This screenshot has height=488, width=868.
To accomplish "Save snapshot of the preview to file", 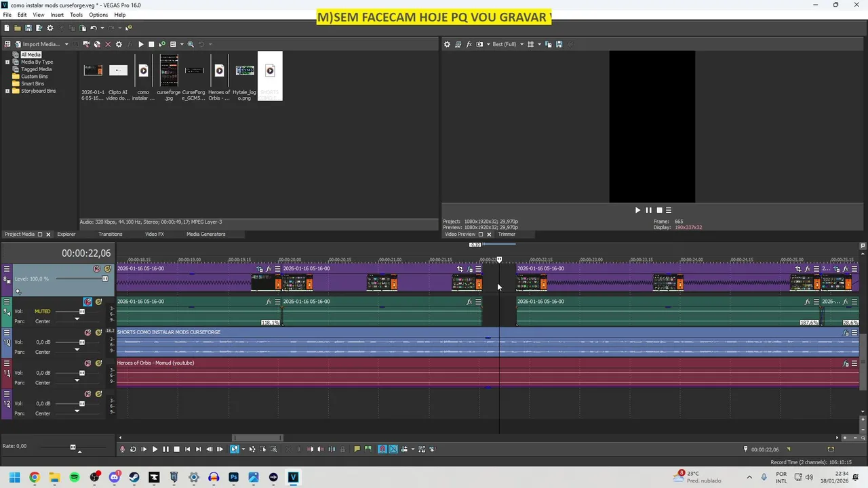I will point(559,44).
